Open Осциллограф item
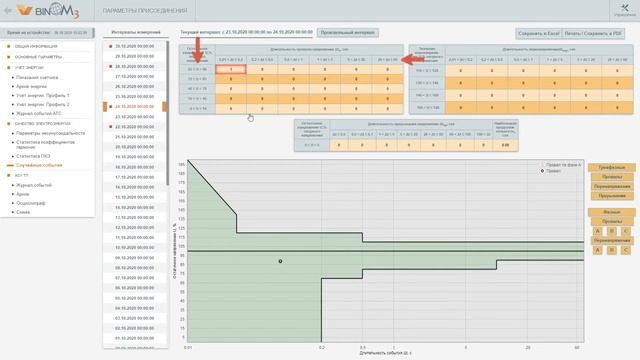640x360 pixels. (x=31, y=203)
